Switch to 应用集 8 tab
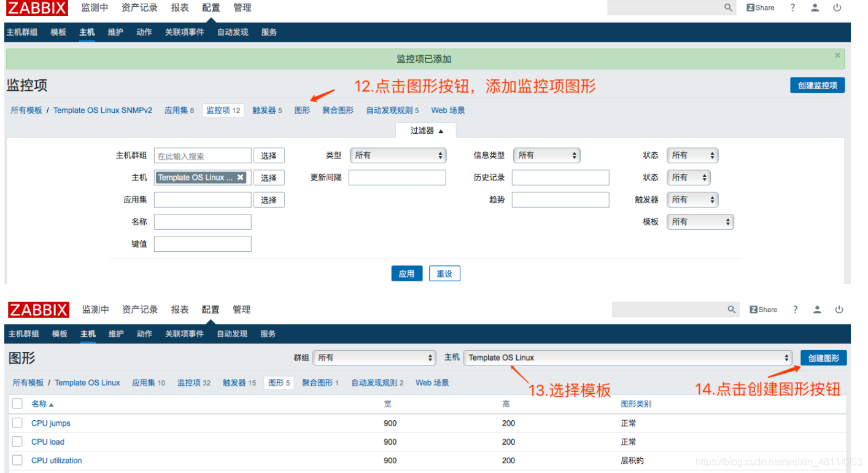 (x=179, y=111)
